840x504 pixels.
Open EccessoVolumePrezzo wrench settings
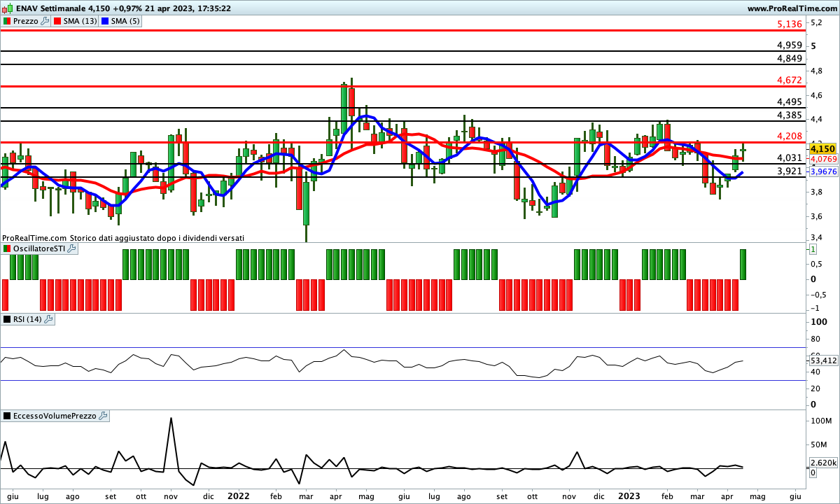pyautogui.click(x=103, y=416)
